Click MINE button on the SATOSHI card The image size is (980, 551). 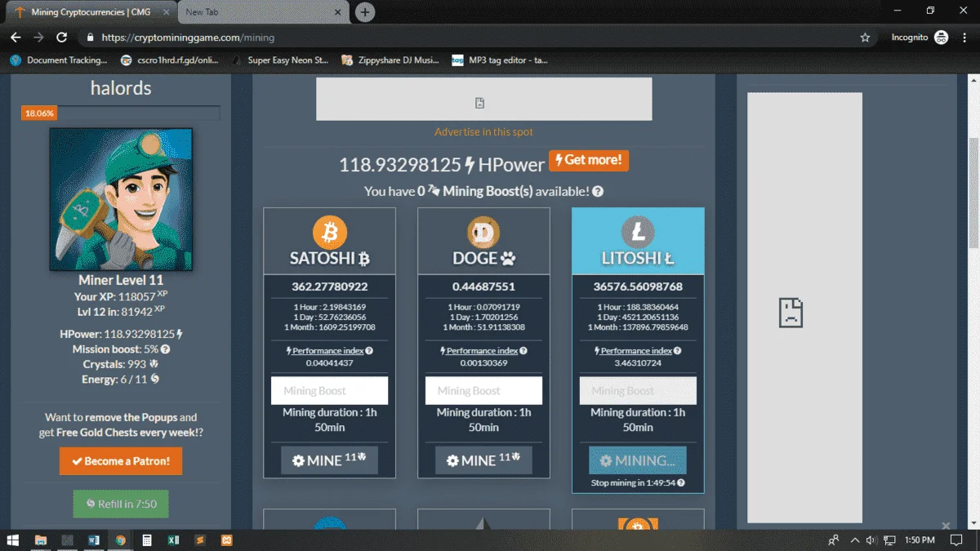coord(330,460)
